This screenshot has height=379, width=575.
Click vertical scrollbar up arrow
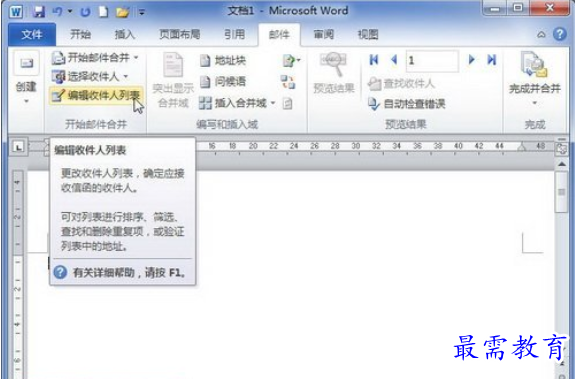[x=561, y=165]
